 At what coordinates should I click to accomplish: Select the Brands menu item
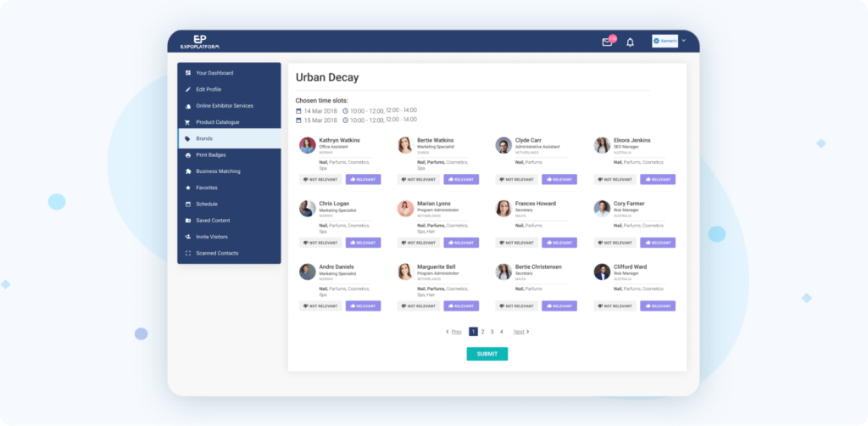(229, 138)
